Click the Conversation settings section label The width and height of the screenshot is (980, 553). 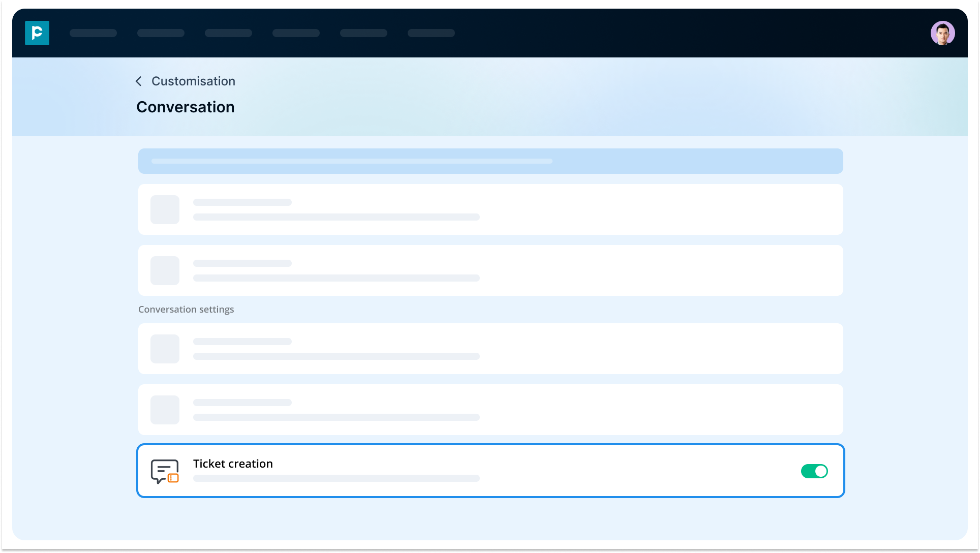pyautogui.click(x=186, y=309)
